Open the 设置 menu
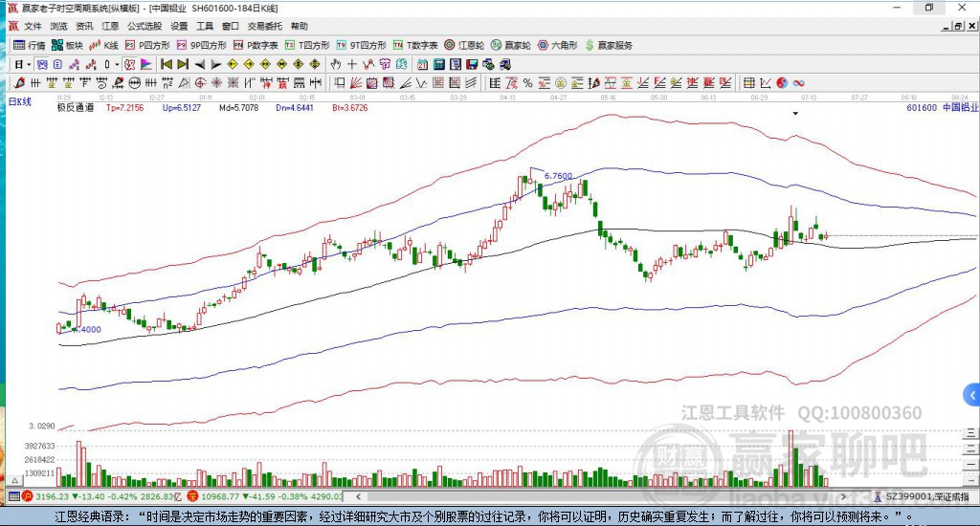 point(179,26)
